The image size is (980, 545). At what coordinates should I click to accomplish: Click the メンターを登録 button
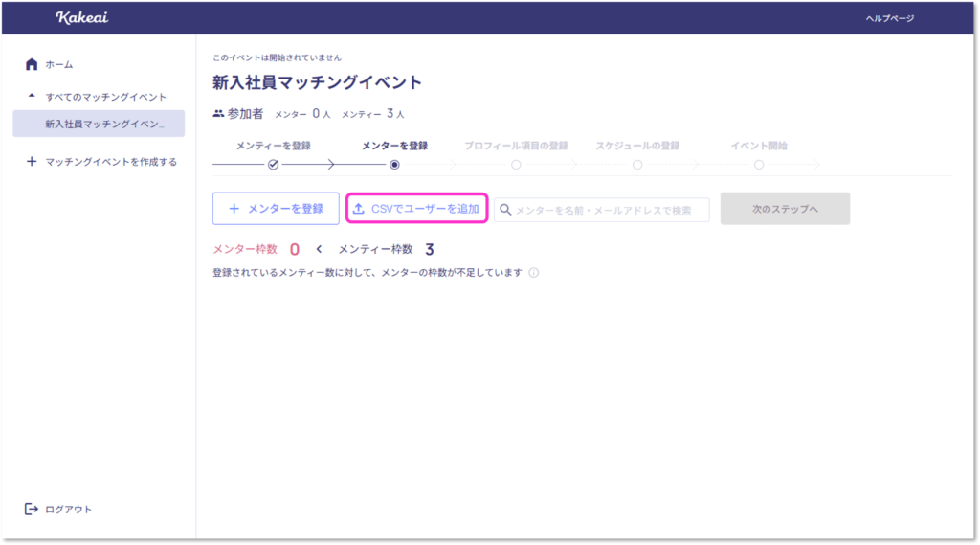pos(276,209)
